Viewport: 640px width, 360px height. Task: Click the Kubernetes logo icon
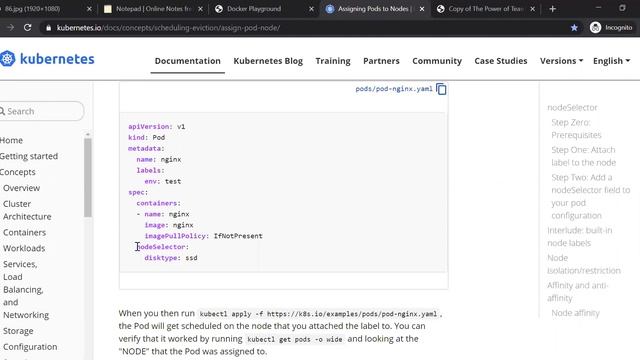click(7, 59)
